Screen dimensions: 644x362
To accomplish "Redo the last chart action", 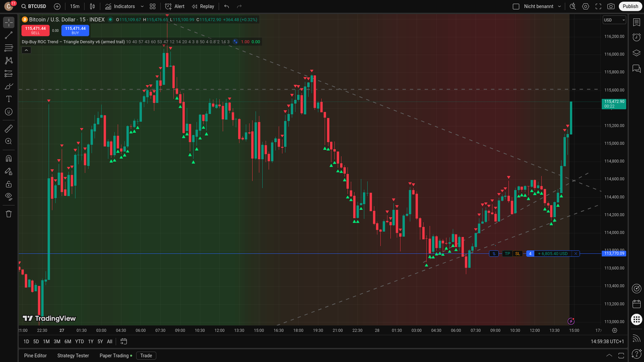I will pyautogui.click(x=239, y=6).
